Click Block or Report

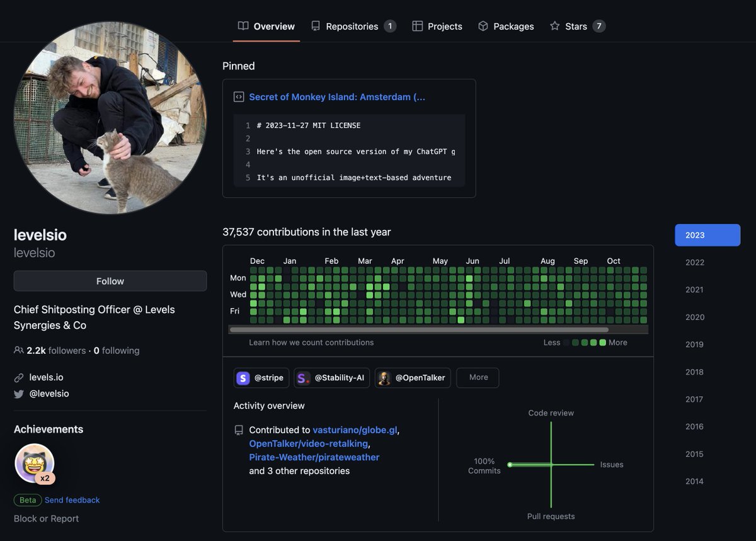(x=47, y=518)
